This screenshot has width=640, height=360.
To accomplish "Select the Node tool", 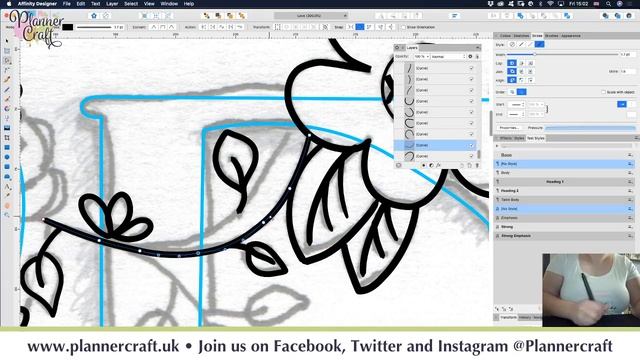I will pyautogui.click(x=7, y=61).
